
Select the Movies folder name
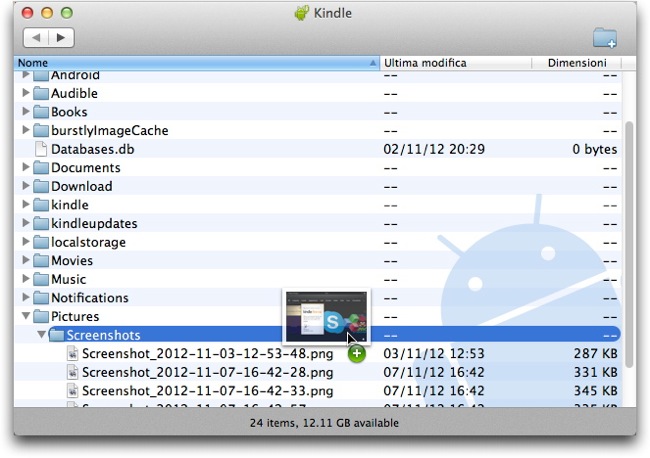pyautogui.click(x=72, y=261)
